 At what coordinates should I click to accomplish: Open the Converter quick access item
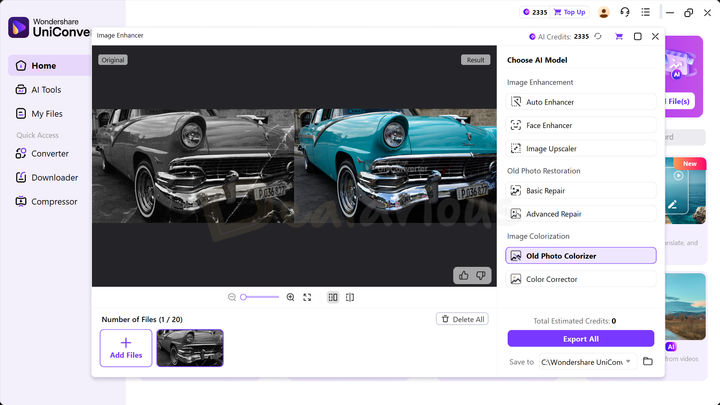coord(50,153)
